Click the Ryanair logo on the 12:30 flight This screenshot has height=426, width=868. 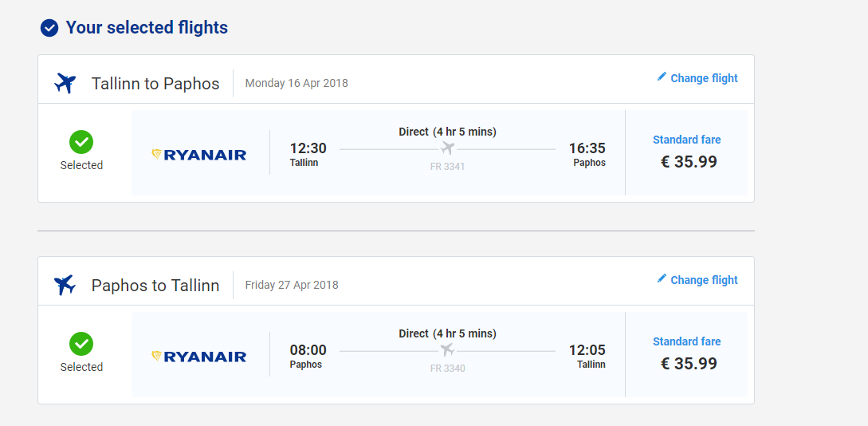[198, 155]
